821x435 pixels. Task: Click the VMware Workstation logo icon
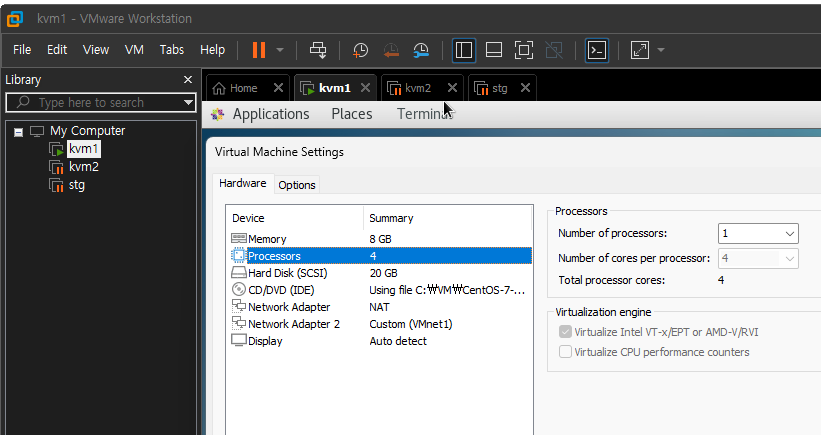(14, 19)
